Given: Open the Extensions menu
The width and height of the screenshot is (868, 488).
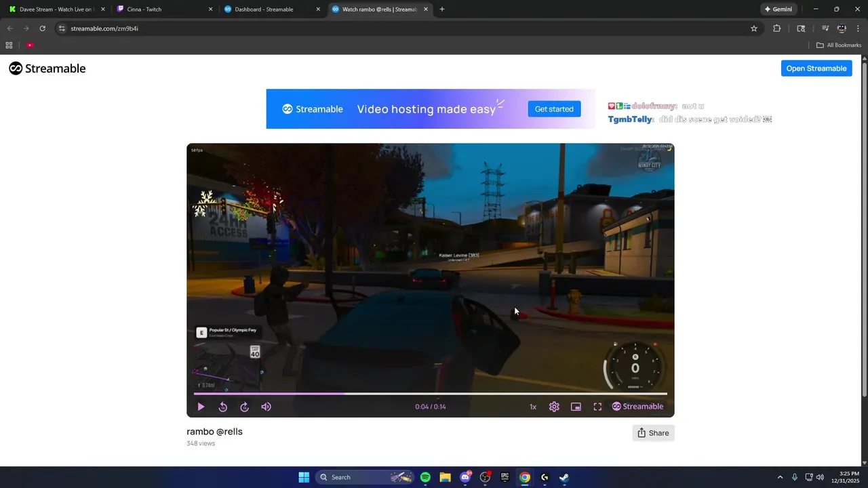Looking at the screenshot, I should pos(777,28).
